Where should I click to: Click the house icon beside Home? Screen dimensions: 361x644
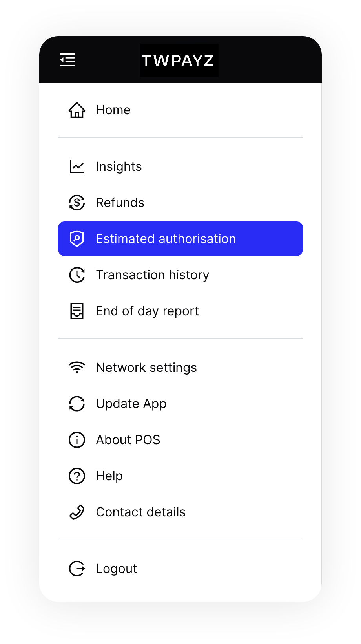tap(77, 110)
